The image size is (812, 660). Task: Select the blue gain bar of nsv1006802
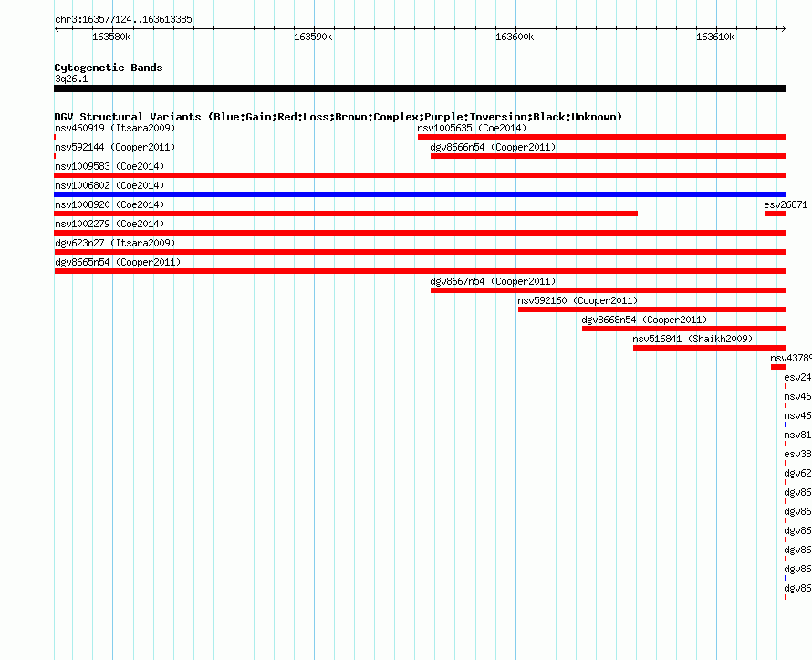420,194
